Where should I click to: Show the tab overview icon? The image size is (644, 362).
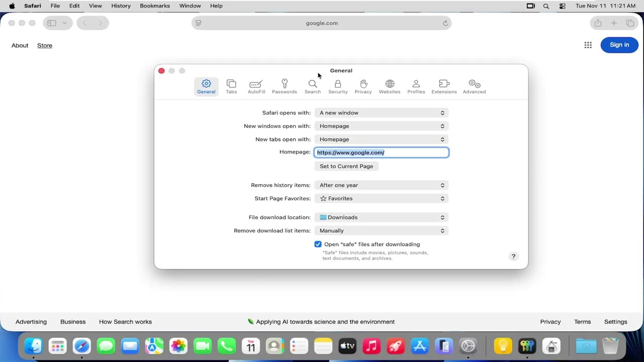(630, 23)
